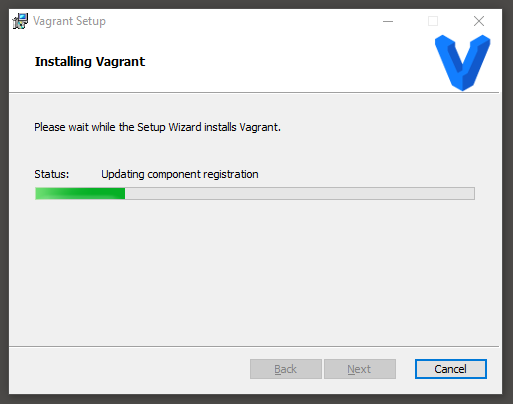Cancel the Vagrant installation
Image resolution: width=513 pixels, height=404 pixels.
pos(451,369)
